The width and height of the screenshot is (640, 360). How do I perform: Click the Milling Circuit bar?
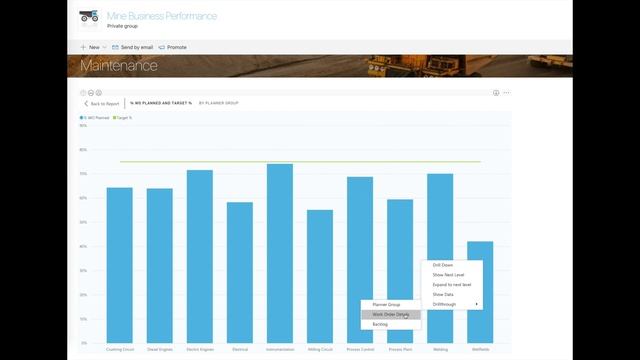(x=320, y=276)
